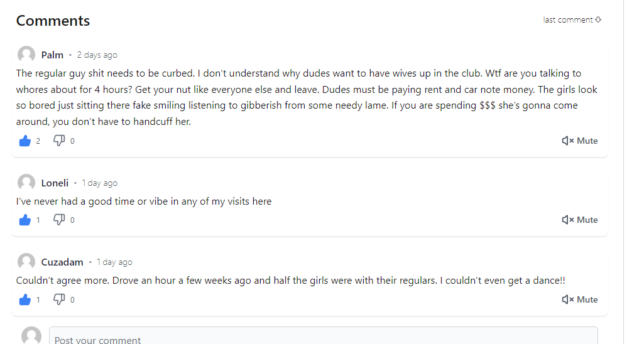644x344 pixels.
Task: Dislike Palm's comment with thumbs down
Action: click(59, 141)
